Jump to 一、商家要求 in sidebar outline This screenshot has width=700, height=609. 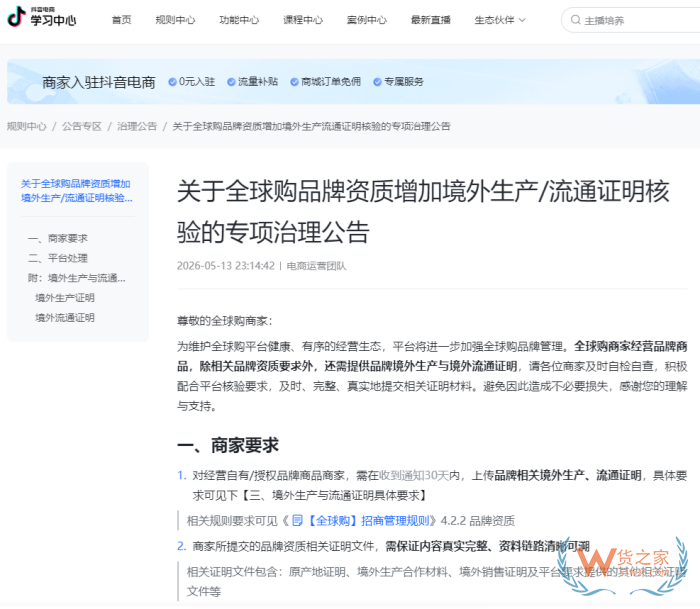[58, 238]
